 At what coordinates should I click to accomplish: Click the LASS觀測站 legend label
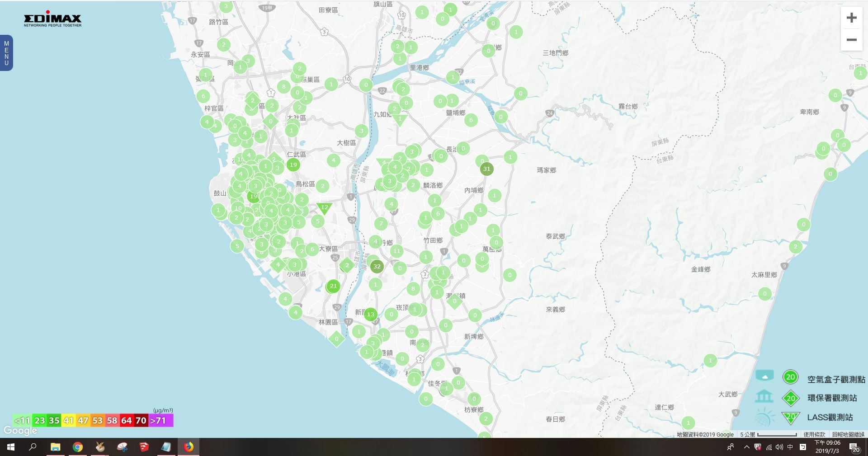pos(830,417)
